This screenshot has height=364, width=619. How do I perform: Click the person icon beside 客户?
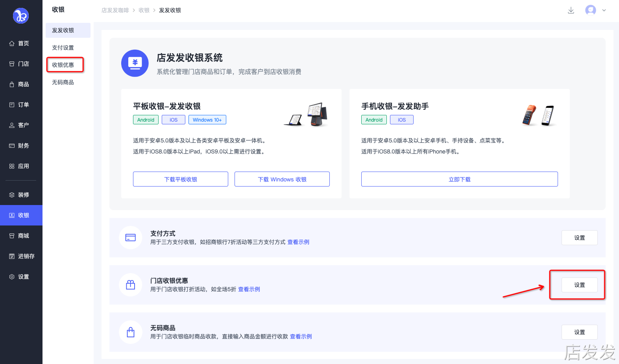[12, 125]
